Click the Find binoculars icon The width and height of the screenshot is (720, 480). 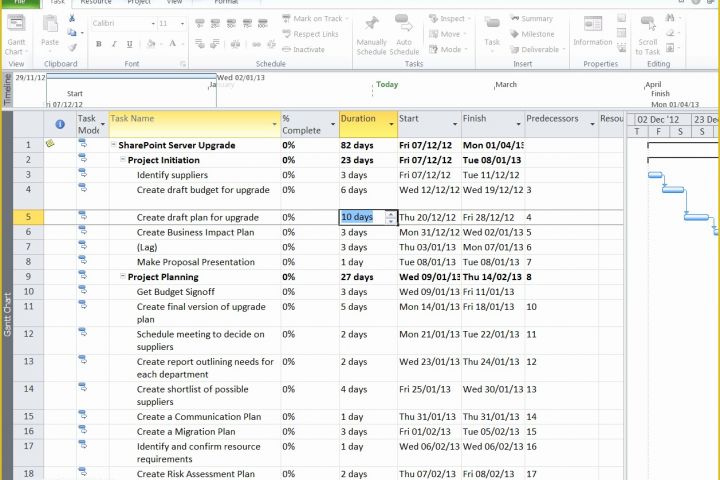coord(670,18)
